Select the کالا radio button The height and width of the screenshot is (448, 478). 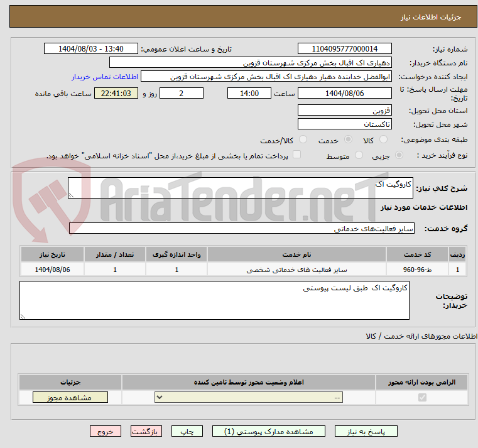pos(383,139)
